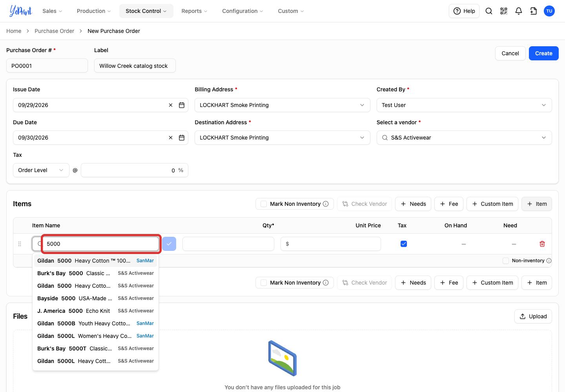Open the Billing Address dropdown

point(282,105)
